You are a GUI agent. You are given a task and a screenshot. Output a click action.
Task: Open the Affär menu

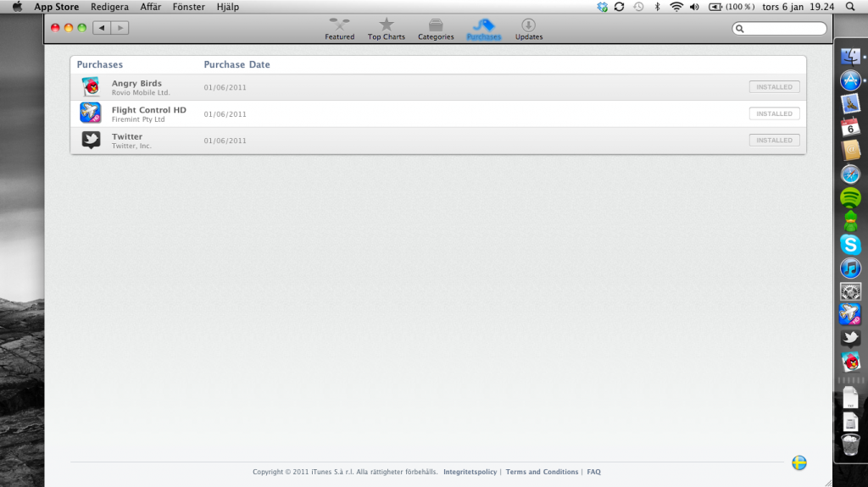151,7
